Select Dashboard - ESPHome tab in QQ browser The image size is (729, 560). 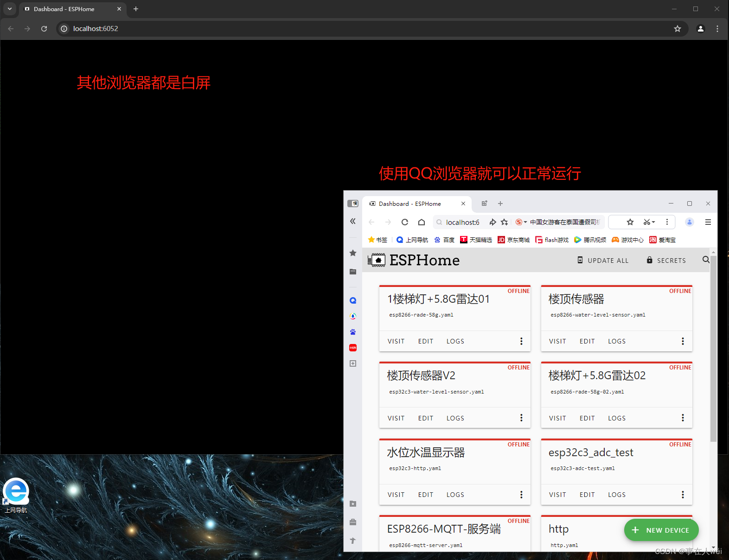click(417, 204)
